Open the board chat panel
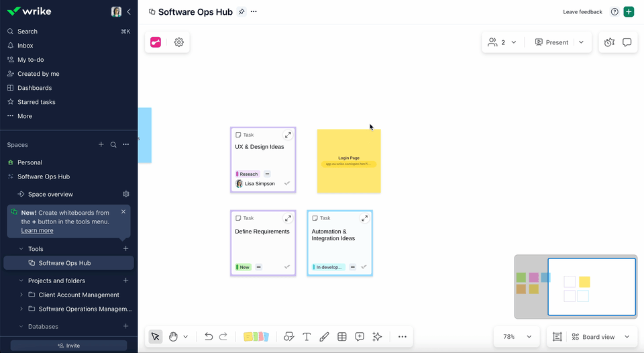 coord(627,42)
